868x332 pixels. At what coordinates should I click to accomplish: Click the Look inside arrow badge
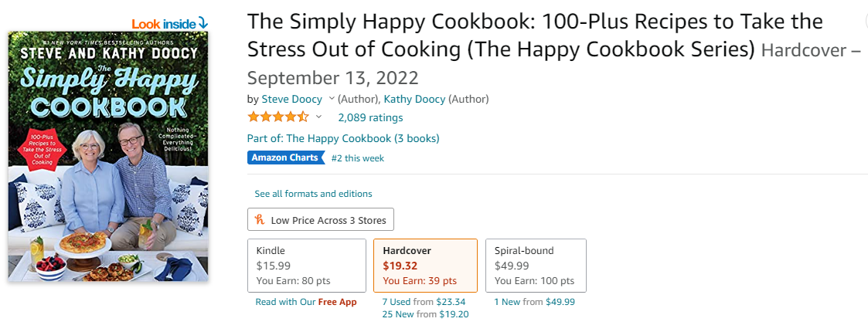point(170,23)
